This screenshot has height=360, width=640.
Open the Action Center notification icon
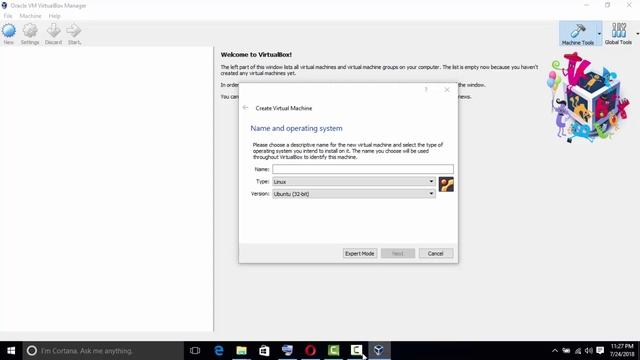600,351
